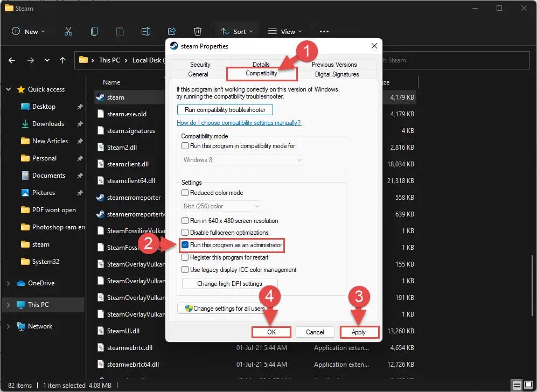Viewport: 537px width, 392px height.
Task: Select the Compatibility tab
Action: coord(262,74)
